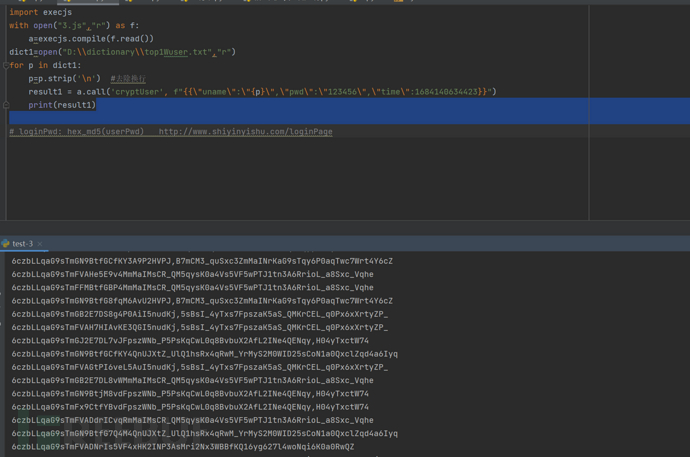Click the divider between editor and run panel
This screenshot has width=690, height=457.
click(x=345, y=233)
